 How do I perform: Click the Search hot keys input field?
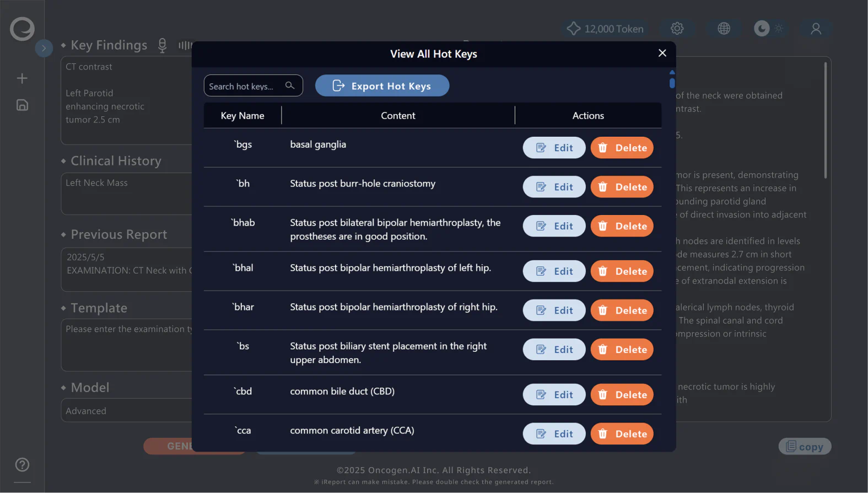click(245, 86)
